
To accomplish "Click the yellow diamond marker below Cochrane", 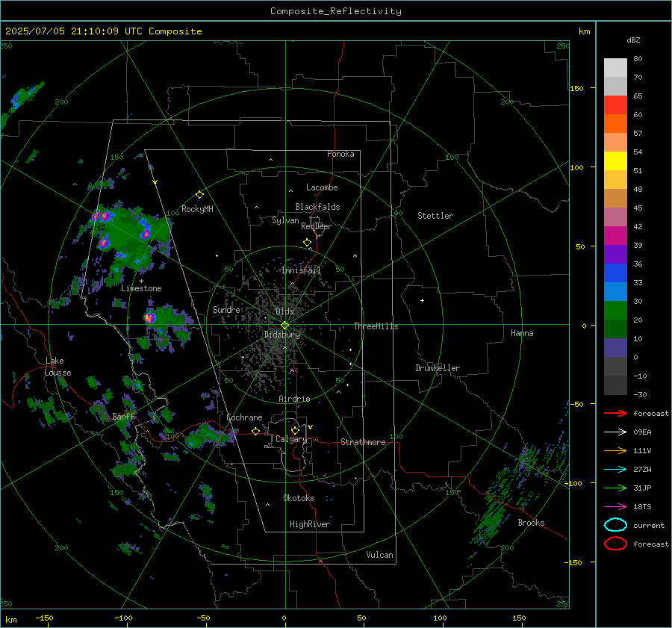I will coord(256,431).
